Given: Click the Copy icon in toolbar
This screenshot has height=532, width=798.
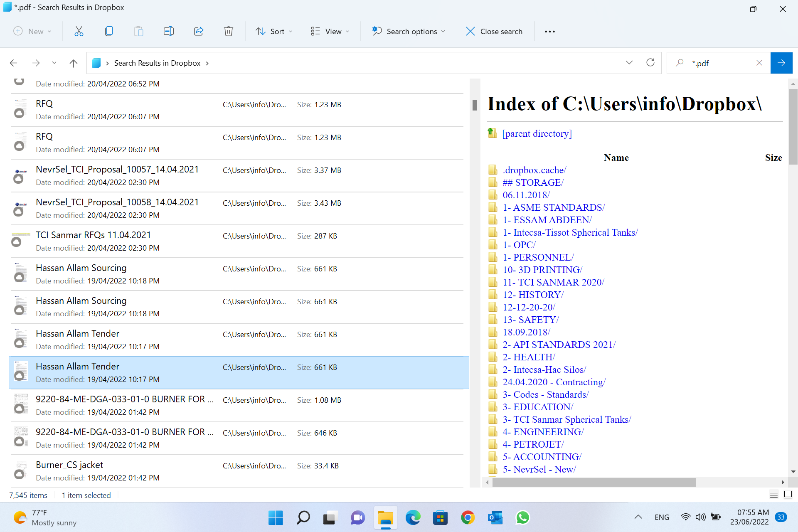Looking at the screenshot, I should 109,32.
